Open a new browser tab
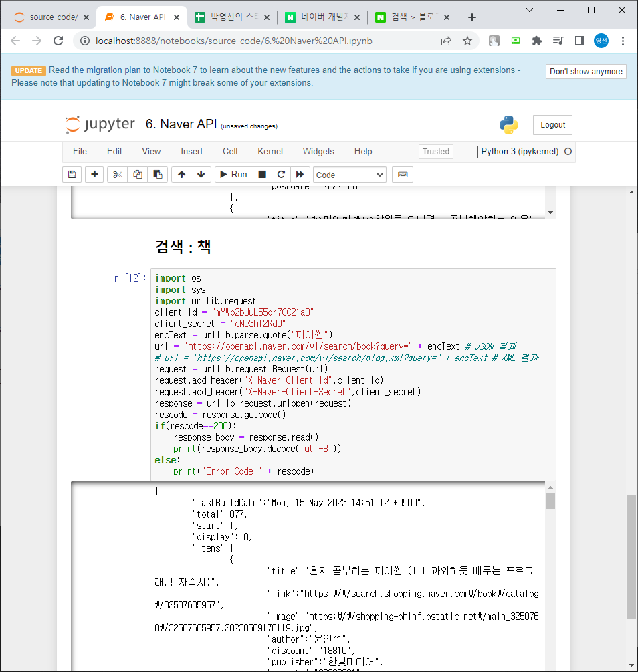 click(472, 17)
